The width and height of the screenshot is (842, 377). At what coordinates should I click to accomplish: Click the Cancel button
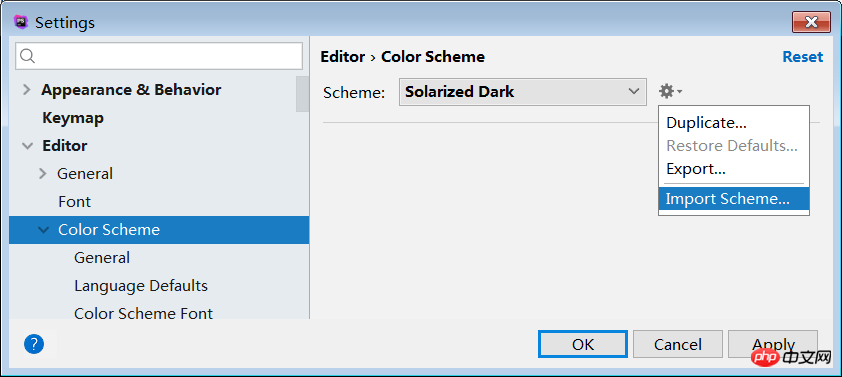coord(678,344)
